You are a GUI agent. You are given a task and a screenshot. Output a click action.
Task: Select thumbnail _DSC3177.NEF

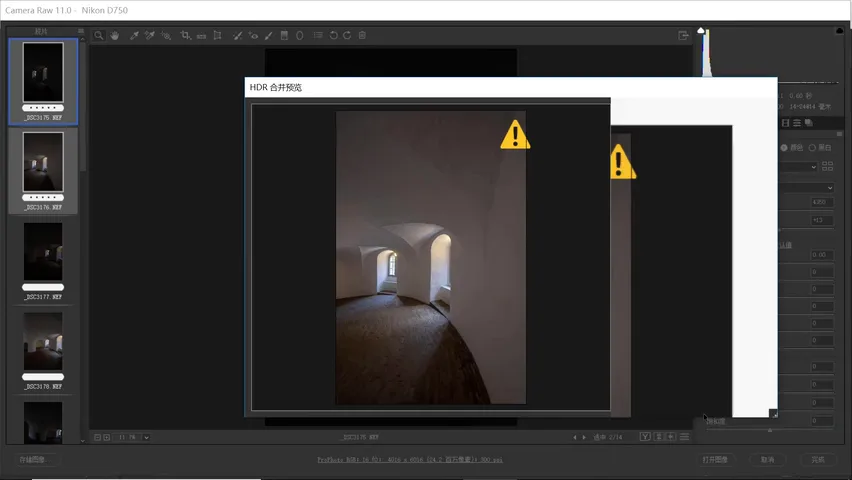pos(43,261)
